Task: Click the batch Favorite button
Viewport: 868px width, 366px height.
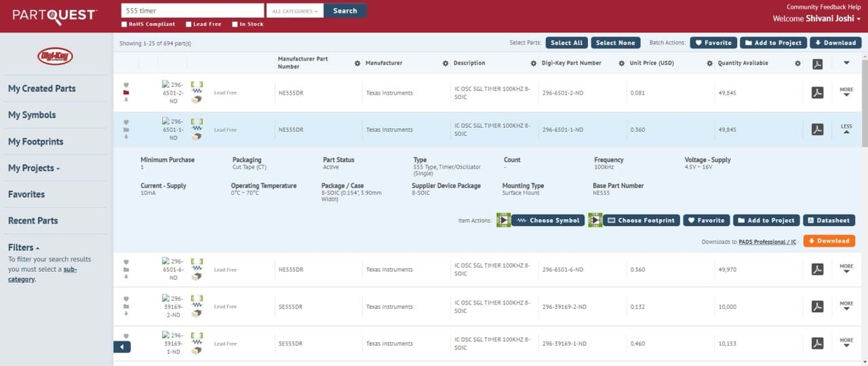Action: point(713,43)
